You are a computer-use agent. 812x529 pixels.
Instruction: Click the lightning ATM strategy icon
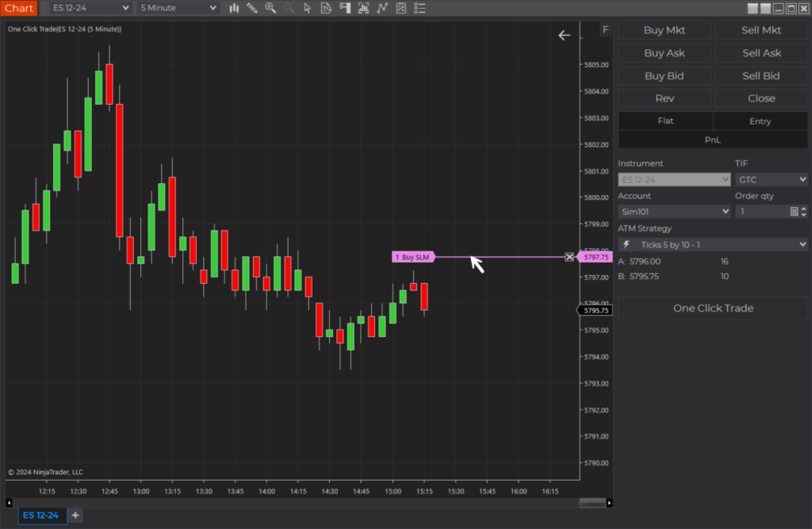626,244
